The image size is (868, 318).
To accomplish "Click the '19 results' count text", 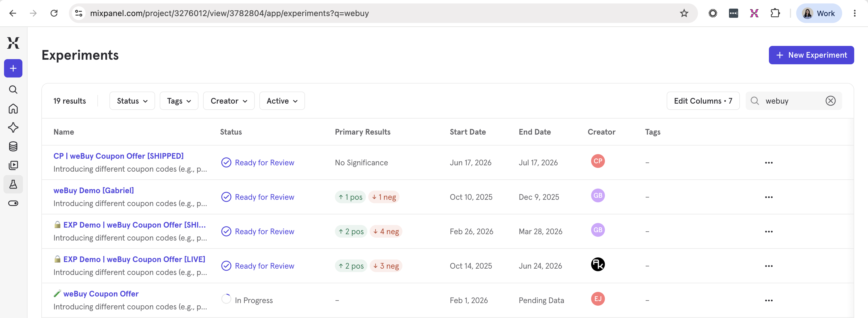I will click(70, 101).
